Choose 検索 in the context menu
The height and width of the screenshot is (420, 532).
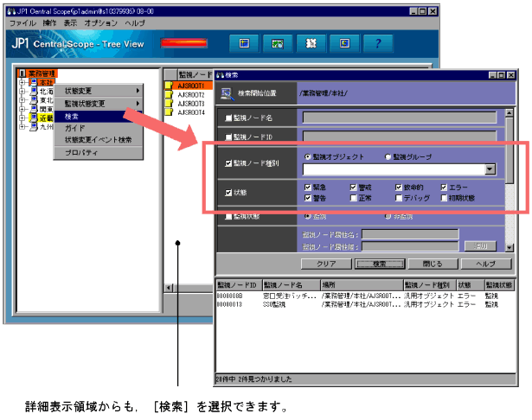[99, 117]
